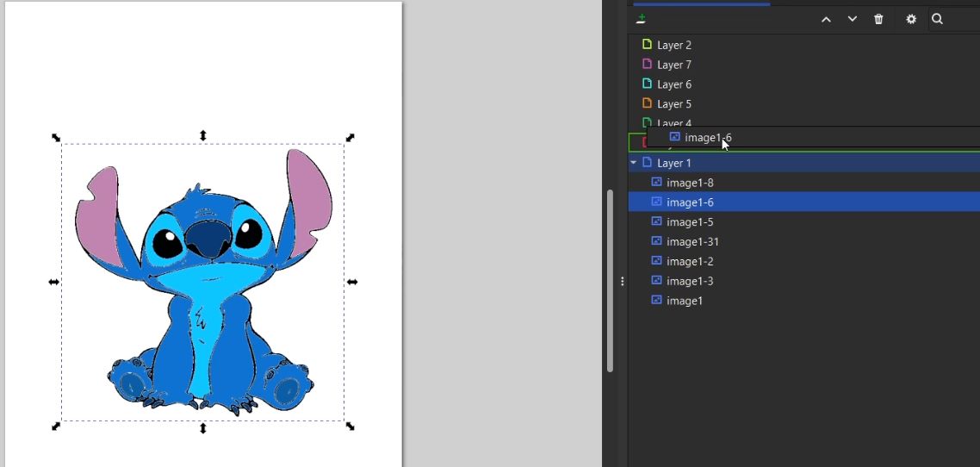
Task: Click the top-center vertical scale handle
Action: coord(202,135)
